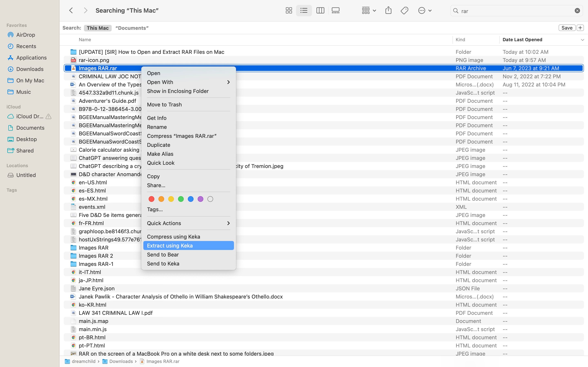Switch search scope to "Documents"
The width and height of the screenshot is (588, 367).
132,28
